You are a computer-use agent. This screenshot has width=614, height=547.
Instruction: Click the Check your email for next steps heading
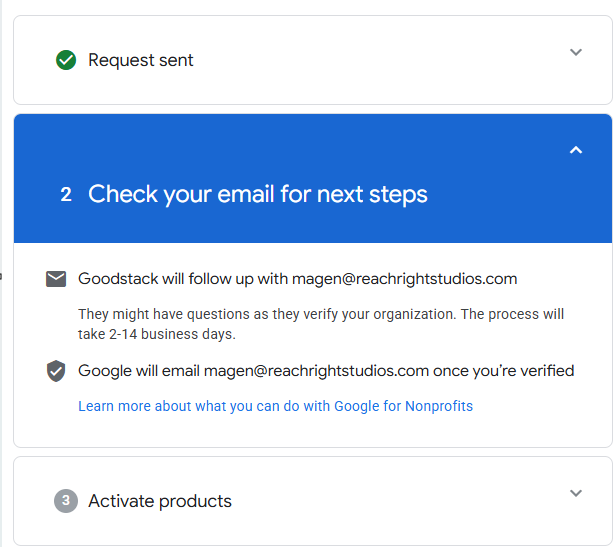pyautogui.click(x=258, y=194)
